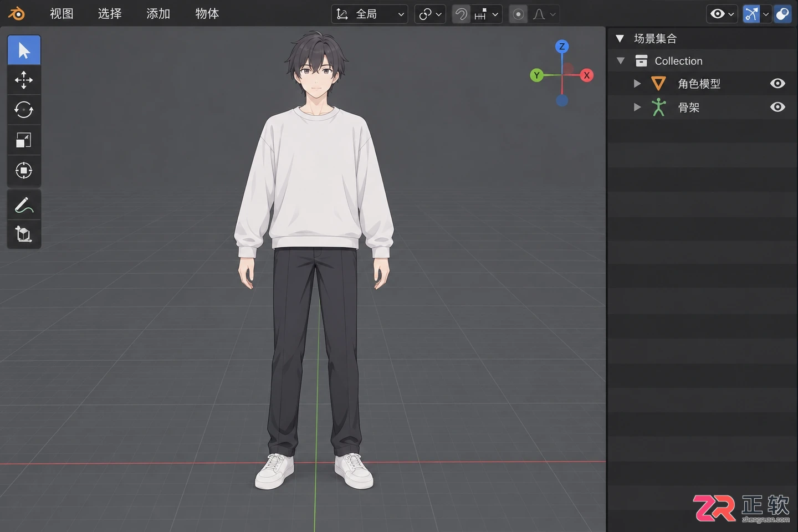Image resolution: width=798 pixels, height=532 pixels.
Task: Open the 物体 menu
Action: [x=207, y=14]
